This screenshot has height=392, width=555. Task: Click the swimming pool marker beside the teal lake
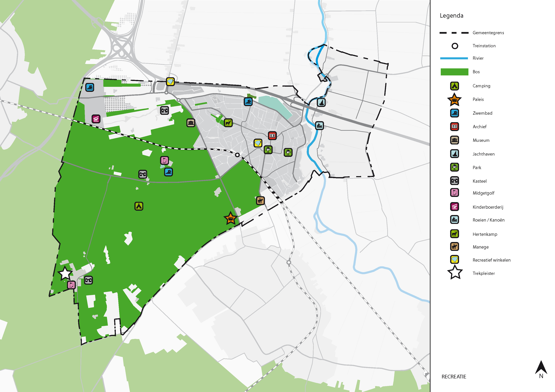coord(248,102)
